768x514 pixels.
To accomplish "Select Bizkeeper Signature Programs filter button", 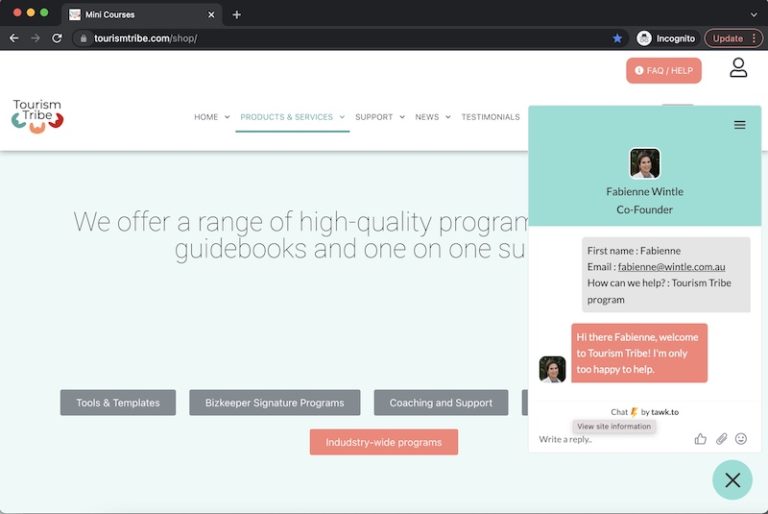I will click(275, 403).
